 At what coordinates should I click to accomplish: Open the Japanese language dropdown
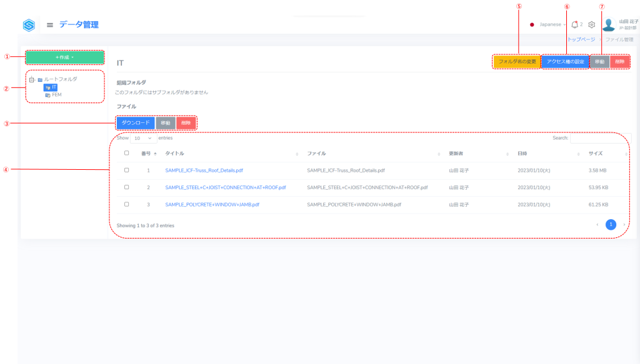pos(549,25)
